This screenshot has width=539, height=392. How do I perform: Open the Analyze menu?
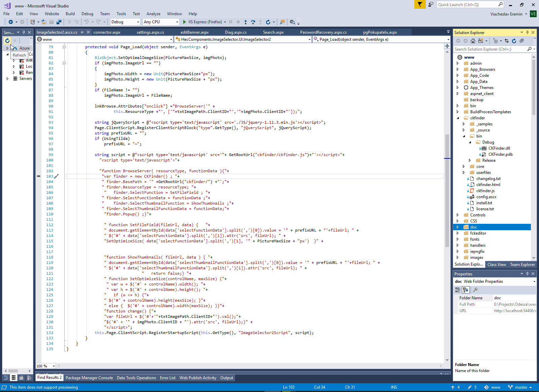(x=153, y=14)
